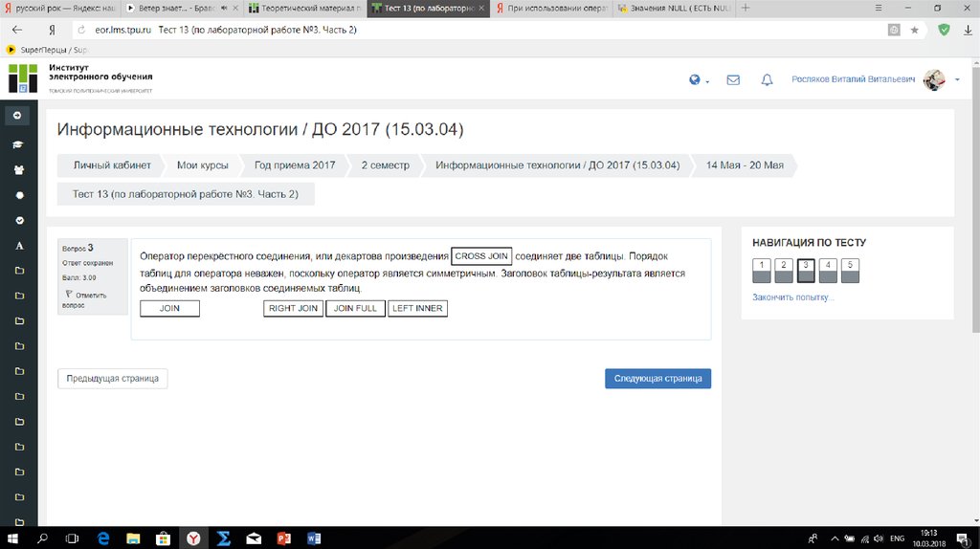
Task: Click the participants group icon in the sidebar
Action: [x=19, y=170]
